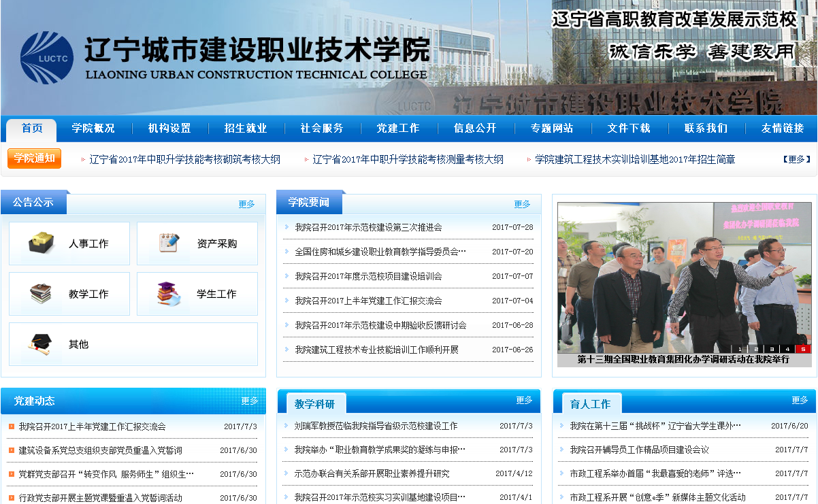
Task: Click the 学生工作 graduate books icon
Action: click(x=169, y=294)
